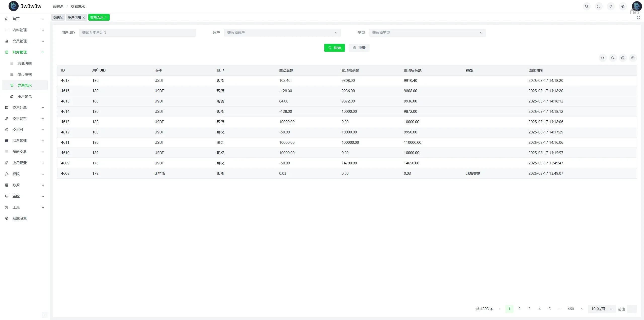644x320 pixels.
Task: Click the print table icon
Action: tap(623, 58)
